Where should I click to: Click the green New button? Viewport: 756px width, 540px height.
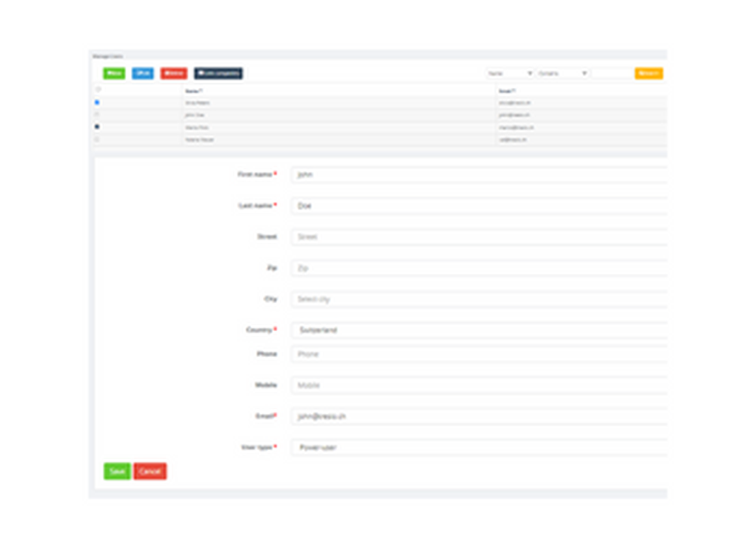tap(114, 73)
